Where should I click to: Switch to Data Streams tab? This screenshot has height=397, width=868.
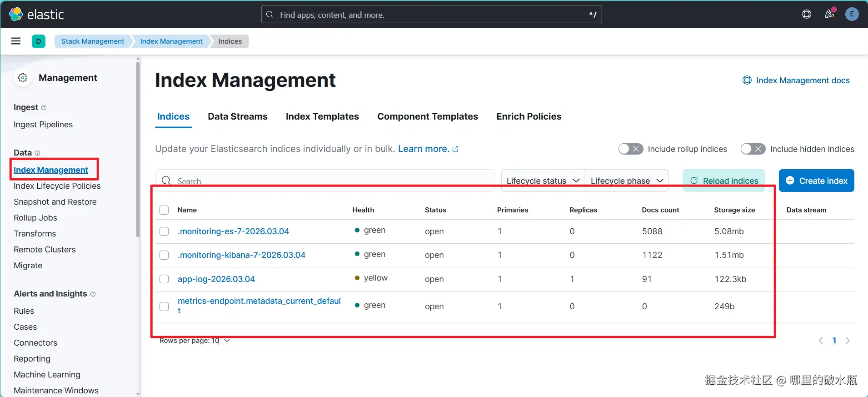[x=238, y=116]
